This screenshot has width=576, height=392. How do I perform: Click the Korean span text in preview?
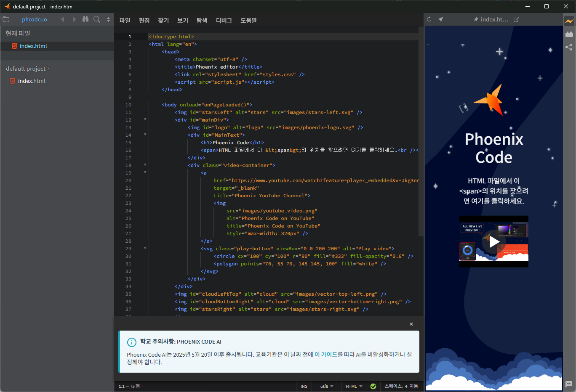coord(494,191)
